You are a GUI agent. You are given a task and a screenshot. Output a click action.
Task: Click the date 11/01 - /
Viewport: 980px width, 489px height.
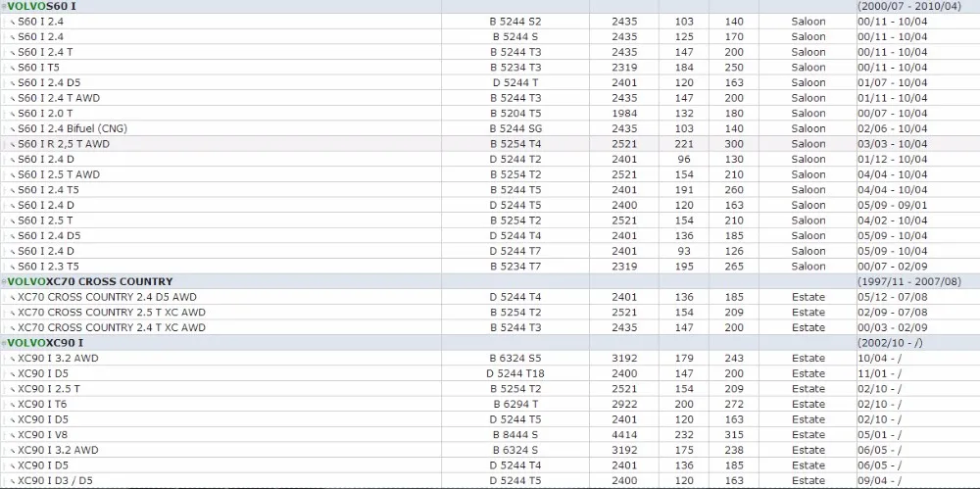[x=879, y=374]
